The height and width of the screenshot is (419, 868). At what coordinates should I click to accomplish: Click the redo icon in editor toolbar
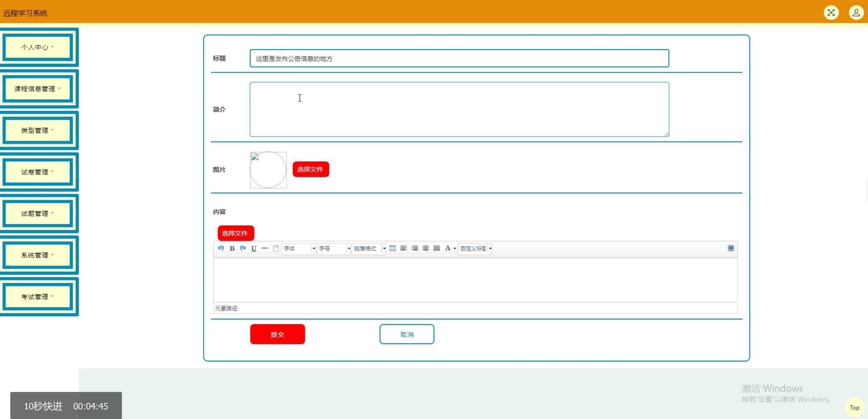click(x=243, y=248)
